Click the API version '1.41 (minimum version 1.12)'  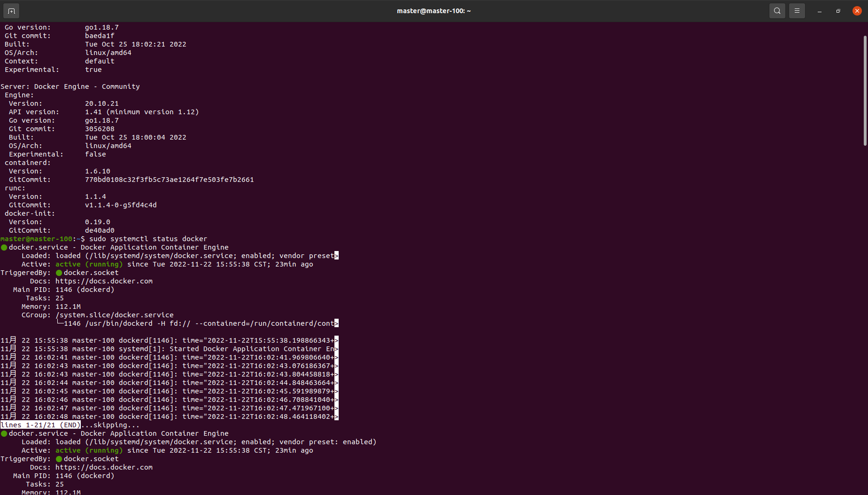tap(142, 112)
